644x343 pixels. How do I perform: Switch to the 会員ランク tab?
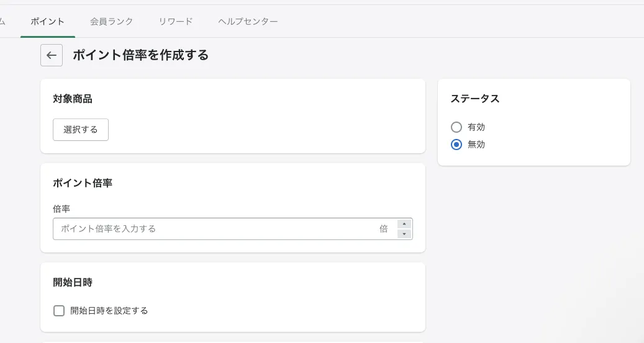click(x=112, y=21)
